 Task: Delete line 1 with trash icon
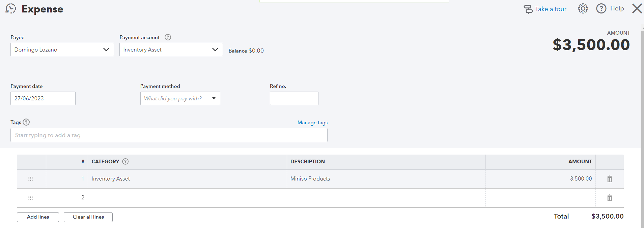coord(610,179)
